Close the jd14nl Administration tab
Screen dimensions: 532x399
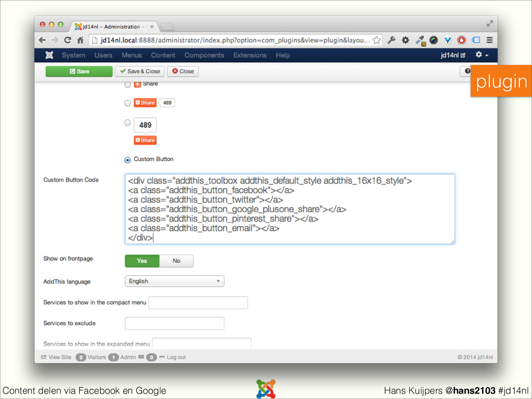click(x=152, y=27)
